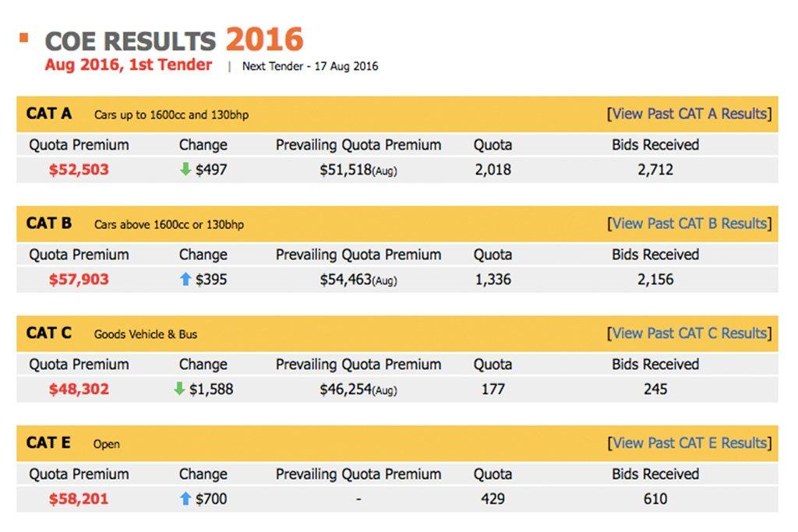Click the CAT A quota premium $52,503
798x532 pixels.
coord(79,170)
